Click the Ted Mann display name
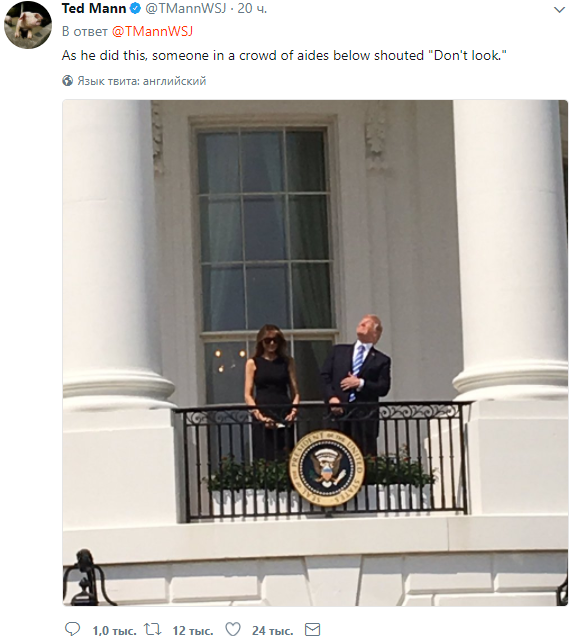The width and height of the screenshot is (569, 636). pos(94,8)
